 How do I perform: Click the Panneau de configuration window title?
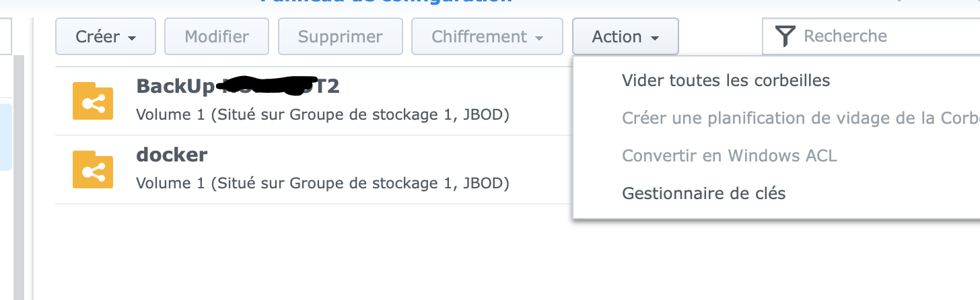386,2
